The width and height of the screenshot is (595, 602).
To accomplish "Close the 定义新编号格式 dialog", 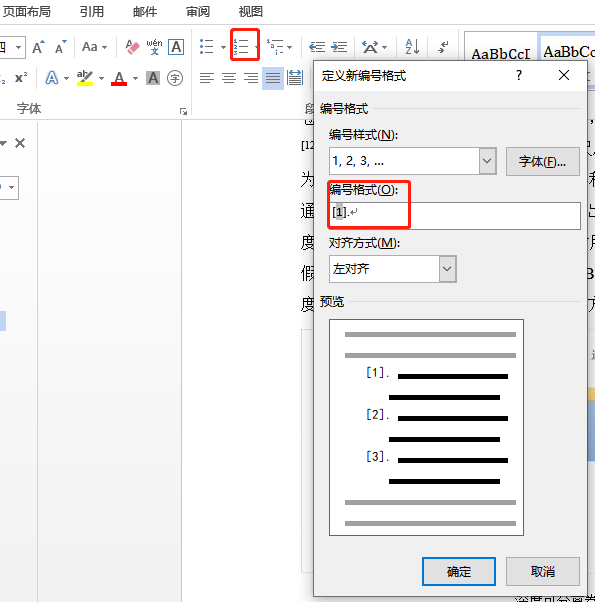I will coord(564,75).
